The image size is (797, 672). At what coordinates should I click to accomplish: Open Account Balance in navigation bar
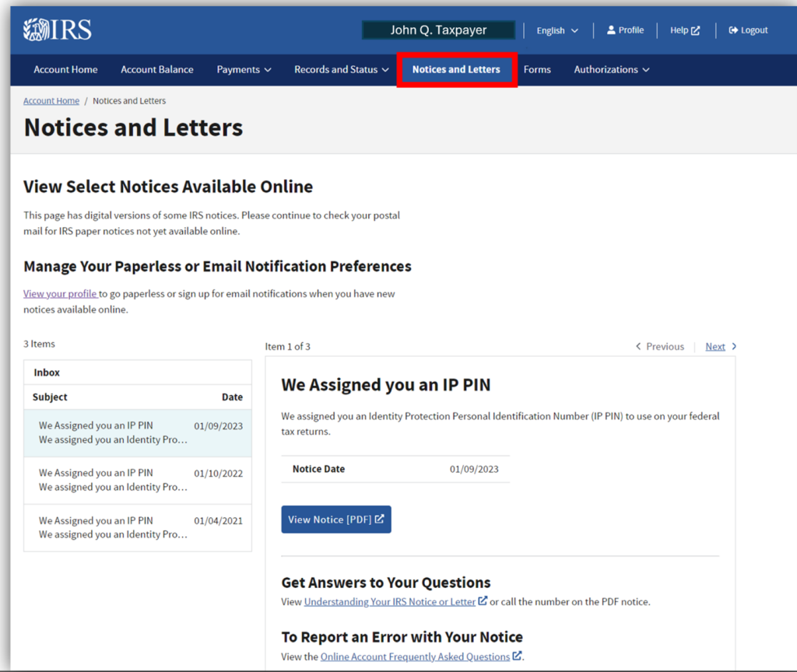[x=157, y=69]
